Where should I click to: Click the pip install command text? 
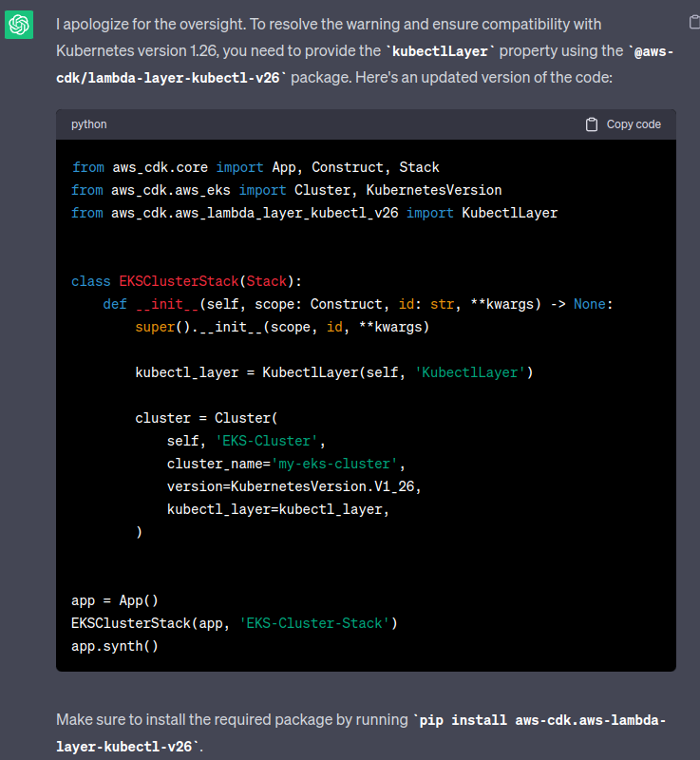point(361,732)
